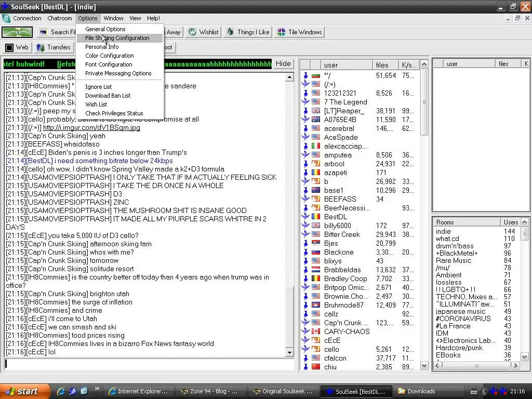Open the Help! menu
532x399 pixels.
point(153,18)
